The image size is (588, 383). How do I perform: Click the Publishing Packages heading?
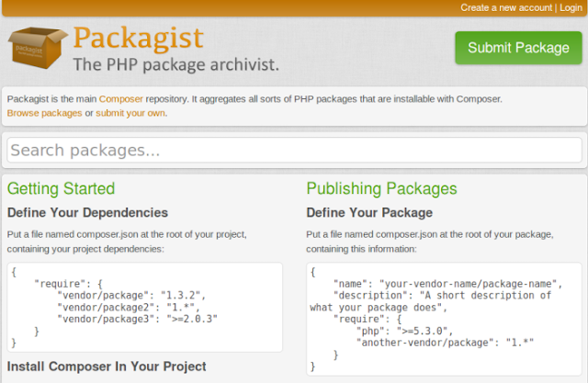[381, 188]
